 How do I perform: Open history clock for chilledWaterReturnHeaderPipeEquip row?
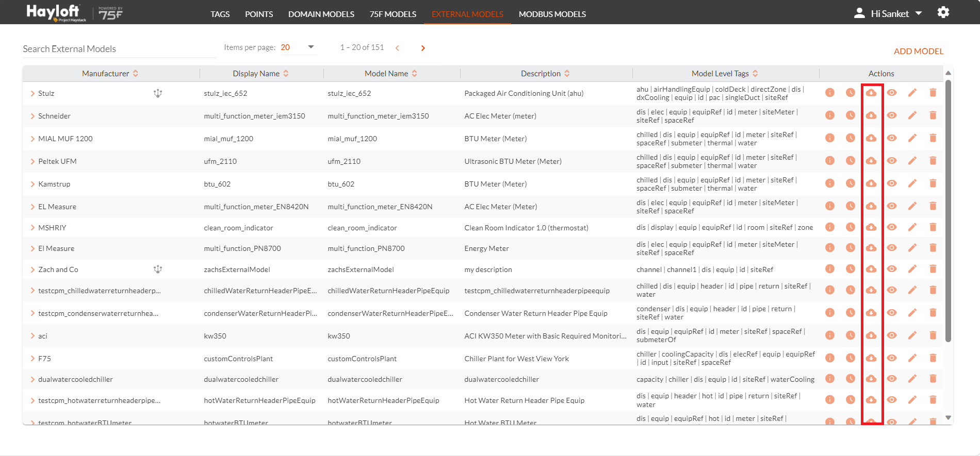pyautogui.click(x=851, y=290)
